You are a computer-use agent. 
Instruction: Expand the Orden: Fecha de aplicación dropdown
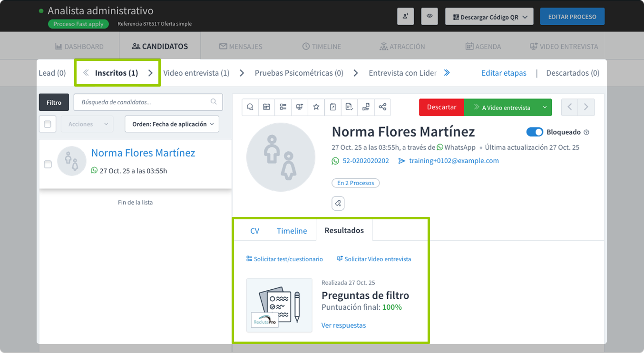[172, 124]
